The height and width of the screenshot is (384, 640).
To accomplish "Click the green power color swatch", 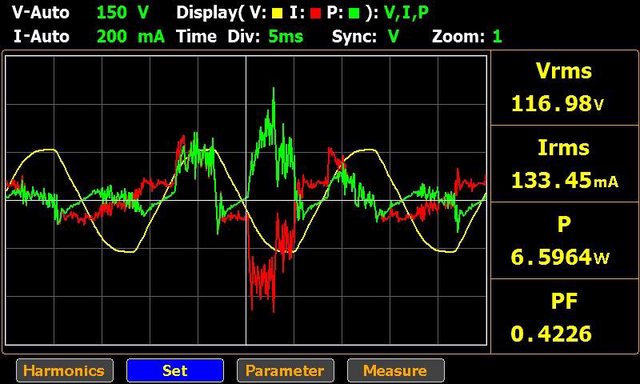I will [354, 13].
